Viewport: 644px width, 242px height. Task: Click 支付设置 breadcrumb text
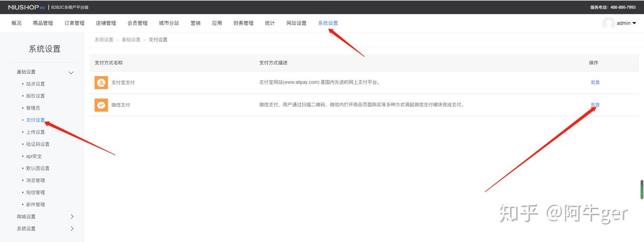click(x=158, y=40)
